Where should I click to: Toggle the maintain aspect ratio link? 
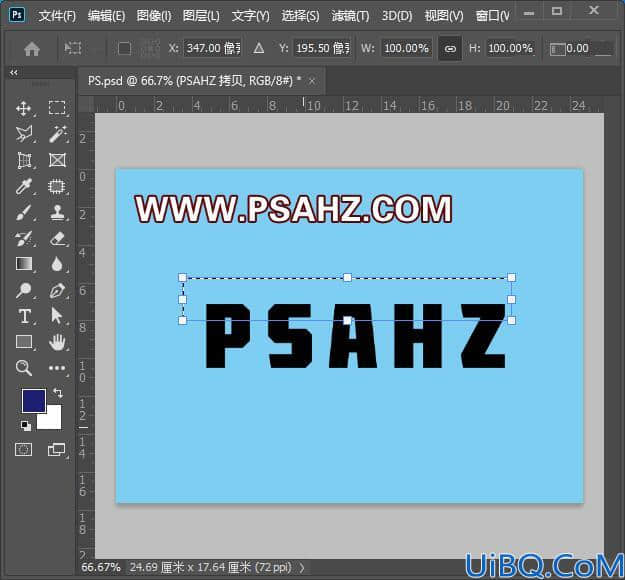pos(450,49)
